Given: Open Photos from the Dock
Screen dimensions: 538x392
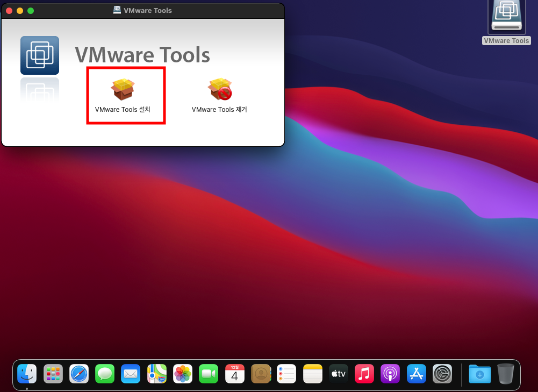Looking at the screenshot, I should [183, 374].
